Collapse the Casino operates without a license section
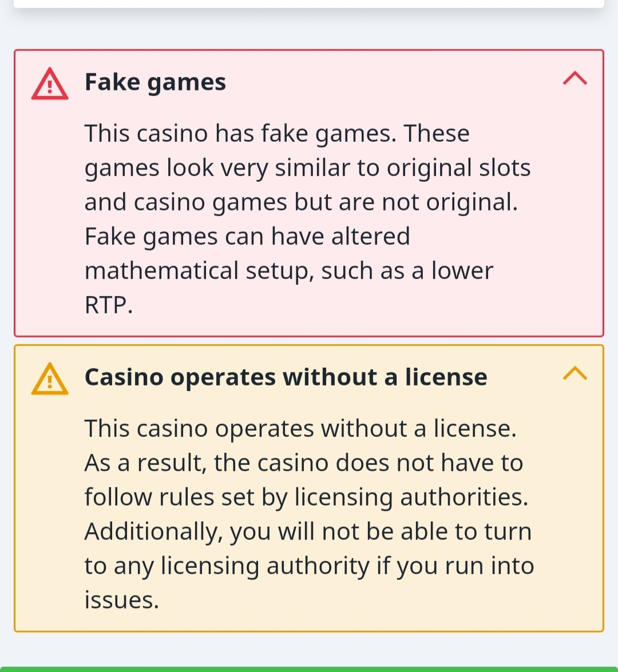This screenshot has width=618, height=672. 575,373
